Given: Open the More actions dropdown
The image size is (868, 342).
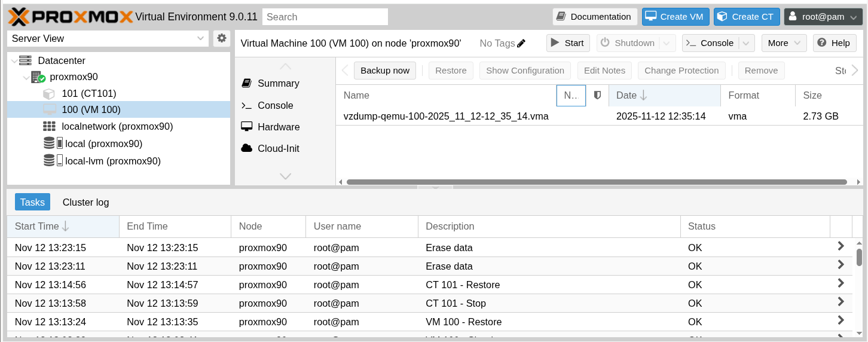Looking at the screenshot, I should click(x=784, y=43).
